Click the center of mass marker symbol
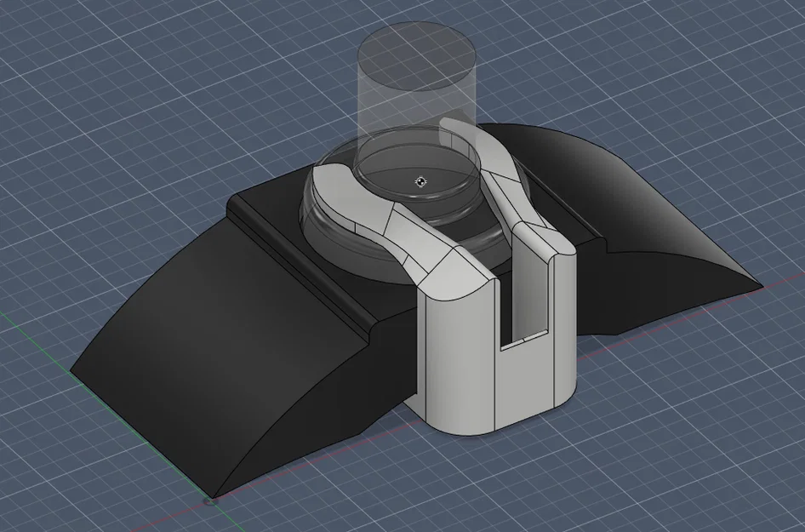This screenshot has height=532, width=805. point(420,182)
